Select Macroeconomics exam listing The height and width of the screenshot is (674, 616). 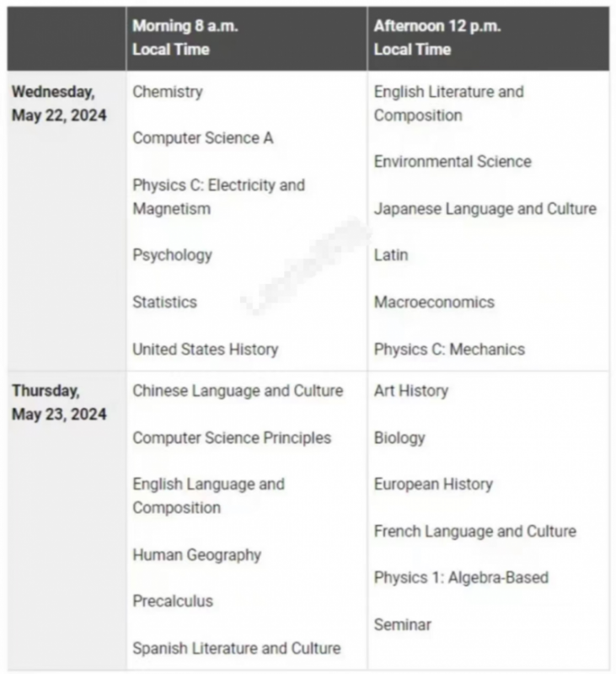434,302
